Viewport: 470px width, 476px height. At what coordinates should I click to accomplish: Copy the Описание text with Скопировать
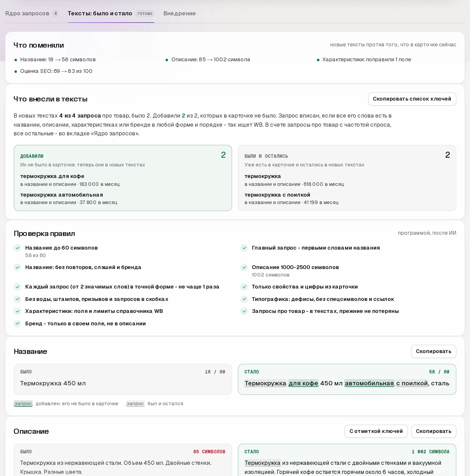434,431
